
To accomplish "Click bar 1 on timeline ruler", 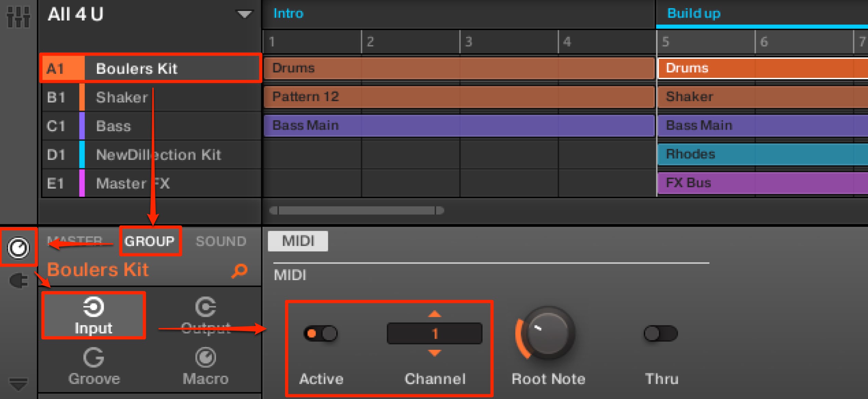I will [x=272, y=42].
